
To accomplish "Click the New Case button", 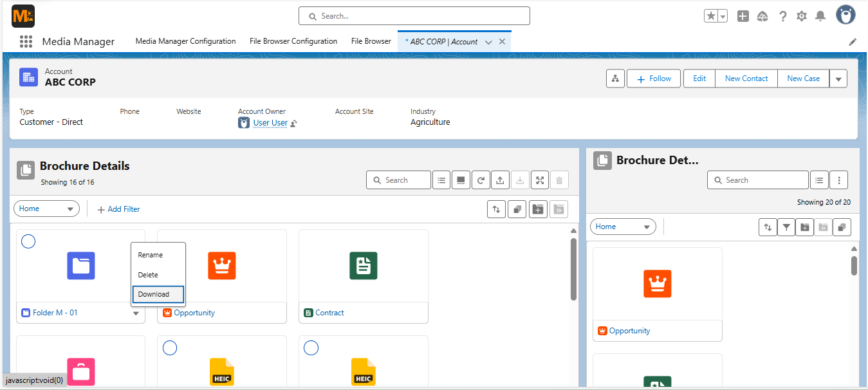I will point(804,79).
